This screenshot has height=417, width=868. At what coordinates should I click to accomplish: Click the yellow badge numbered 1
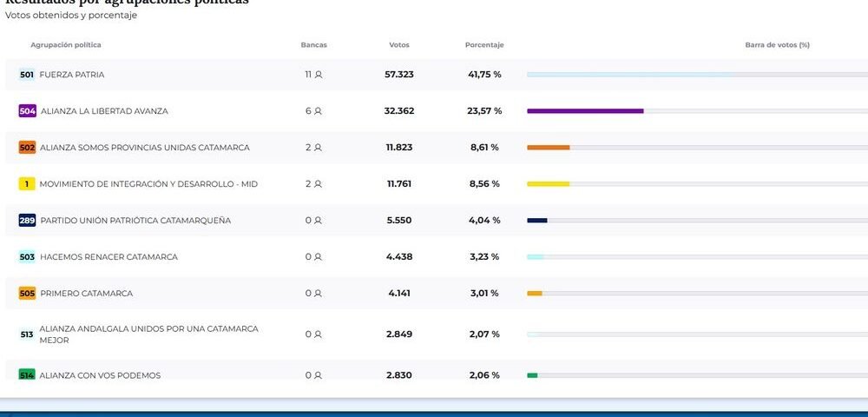click(x=27, y=184)
